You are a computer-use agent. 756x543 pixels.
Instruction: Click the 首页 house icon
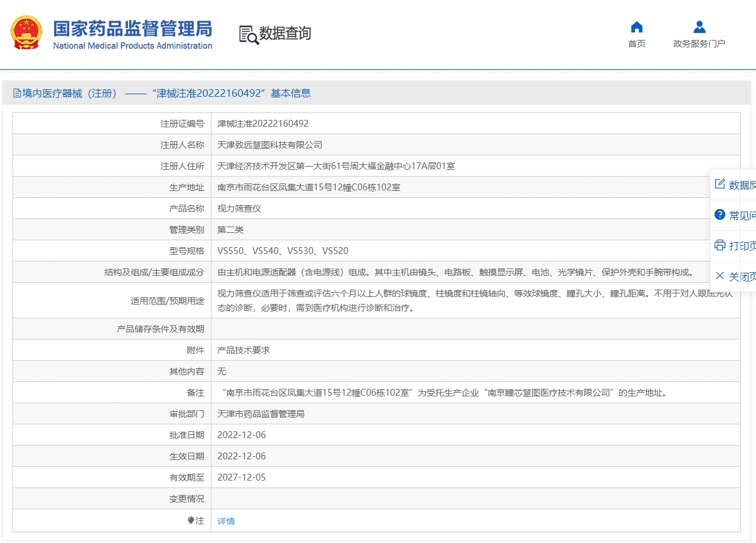click(x=637, y=27)
